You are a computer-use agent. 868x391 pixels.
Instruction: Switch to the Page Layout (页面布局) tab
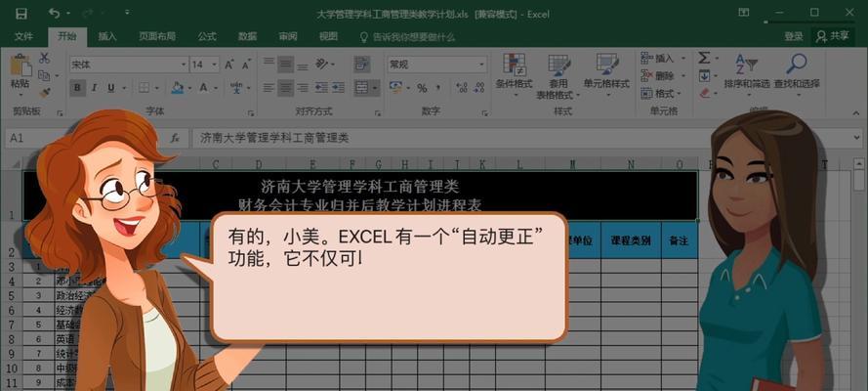coord(157,36)
